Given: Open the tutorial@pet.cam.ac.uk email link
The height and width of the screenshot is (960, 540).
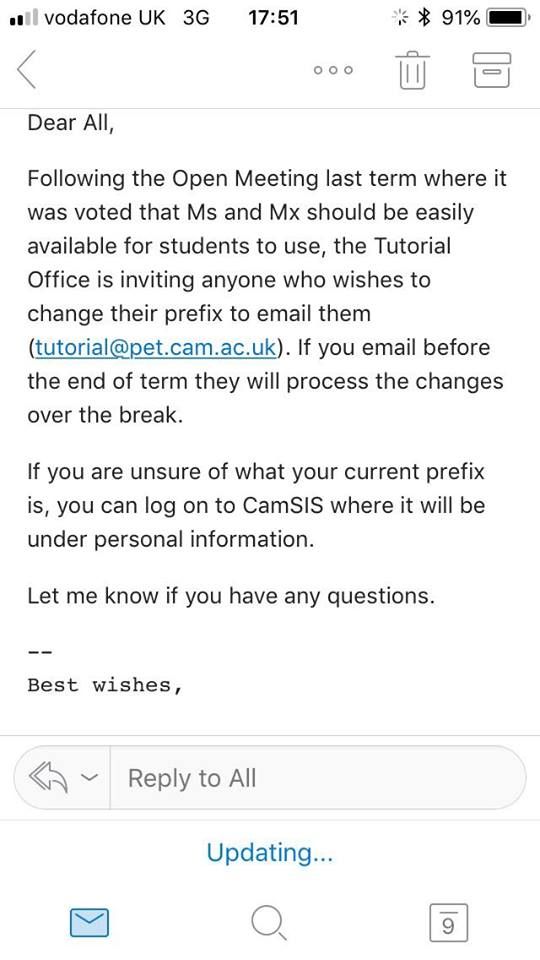Looking at the screenshot, I should tap(156, 347).
